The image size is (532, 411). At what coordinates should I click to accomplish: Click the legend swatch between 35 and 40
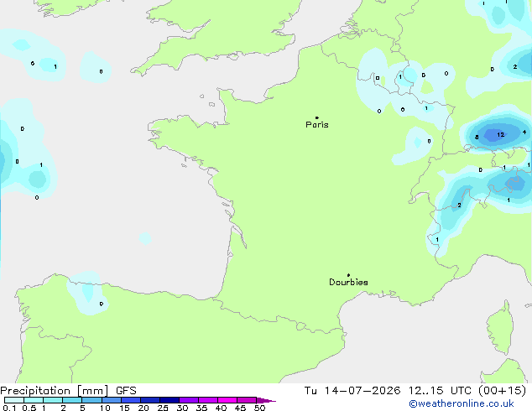(x=208, y=400)
